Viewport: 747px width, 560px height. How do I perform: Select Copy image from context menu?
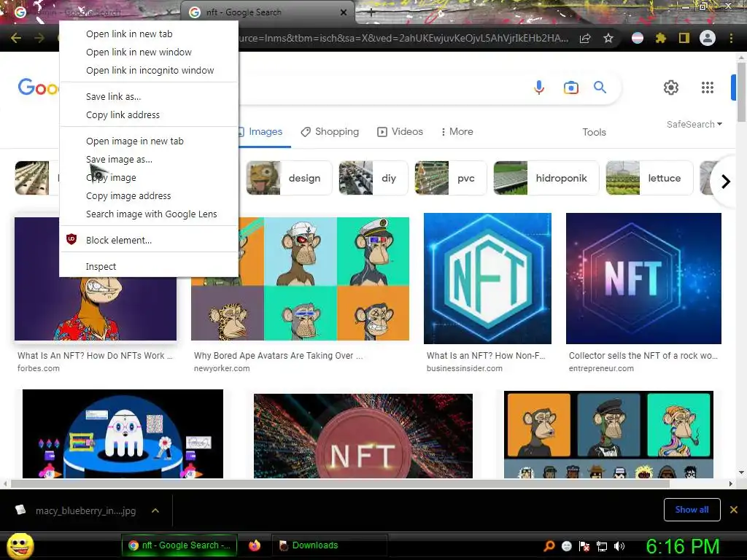[x=149, y=177]
